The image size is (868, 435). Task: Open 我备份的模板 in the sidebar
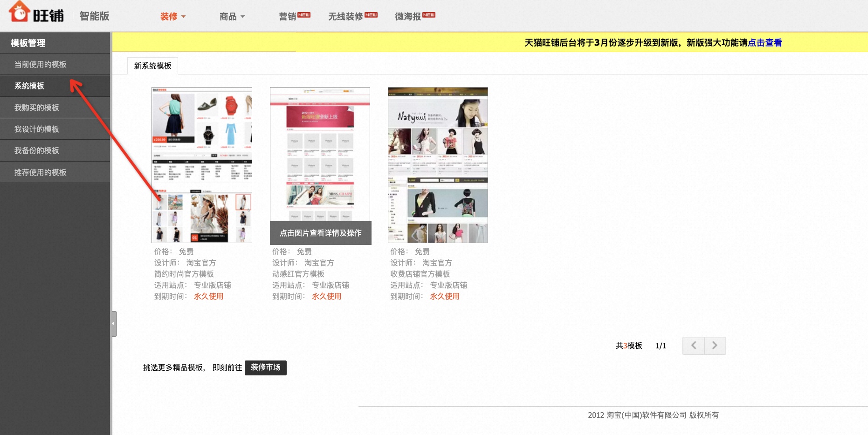(x=55, y=150)
